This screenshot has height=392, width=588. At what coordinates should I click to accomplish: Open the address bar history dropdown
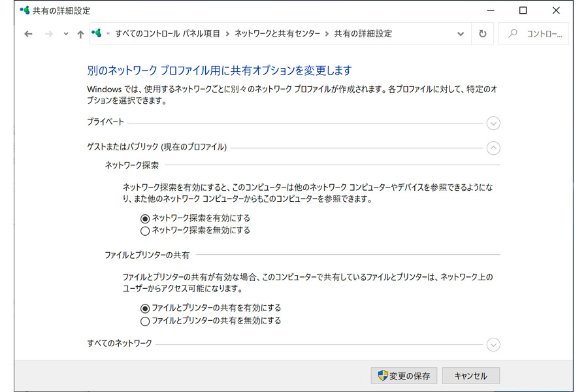click(461, 34)
